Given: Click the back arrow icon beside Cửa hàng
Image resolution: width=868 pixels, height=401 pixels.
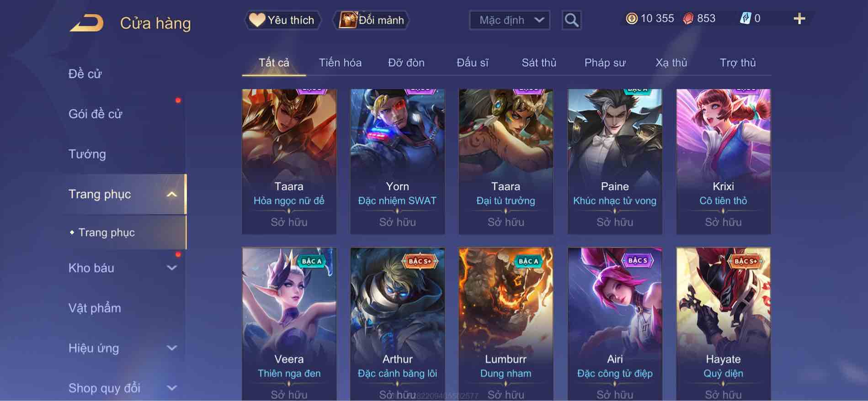Looking at the screenshot, I should (86, 23).
